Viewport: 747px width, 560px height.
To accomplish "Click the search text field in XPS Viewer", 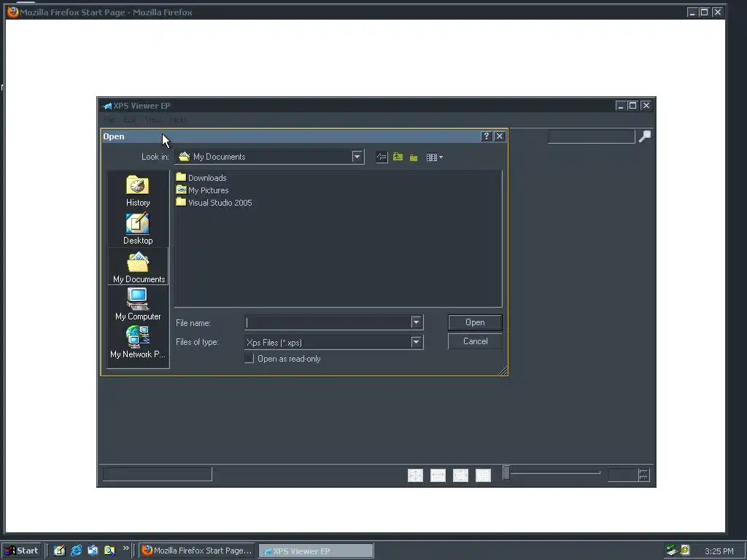I will [591, 136].
